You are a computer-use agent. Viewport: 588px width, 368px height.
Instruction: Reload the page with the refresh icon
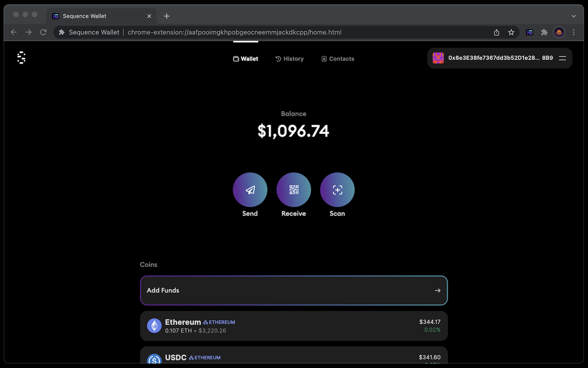pos(43,32)
